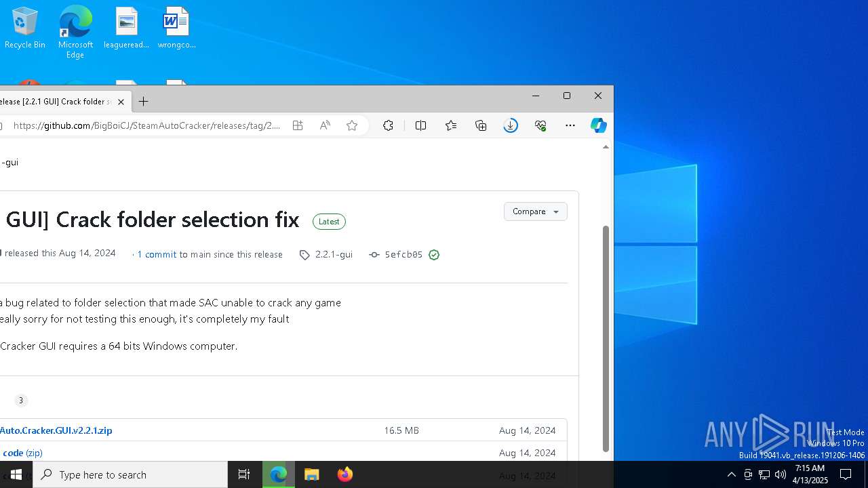Show hidden system tray icons

(x=731, y=474)
